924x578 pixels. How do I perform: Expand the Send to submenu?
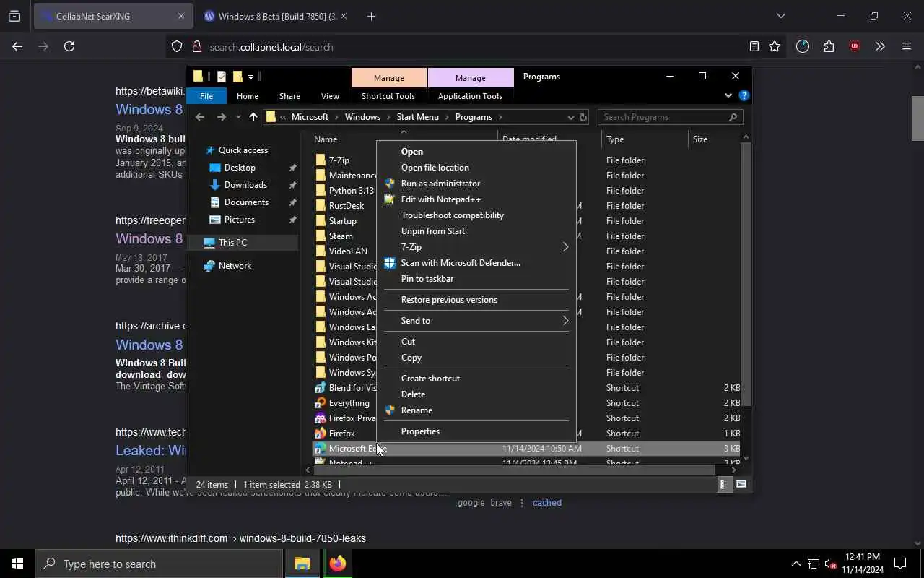[x=565, y=321]
